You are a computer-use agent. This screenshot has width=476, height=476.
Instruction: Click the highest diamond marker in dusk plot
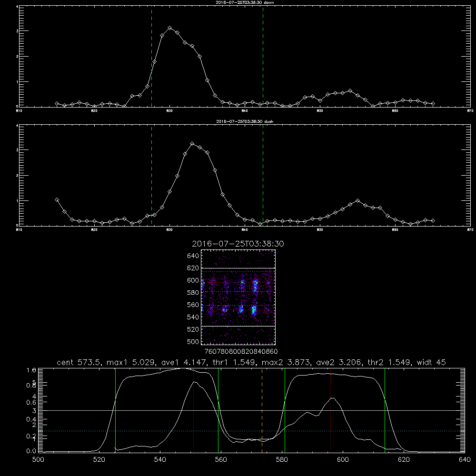coord(192,144)
